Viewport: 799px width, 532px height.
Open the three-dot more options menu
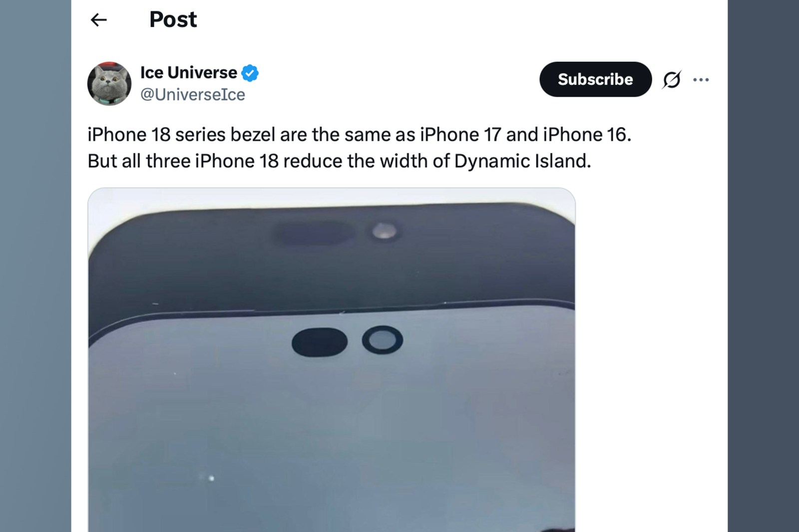pos(701,79)
